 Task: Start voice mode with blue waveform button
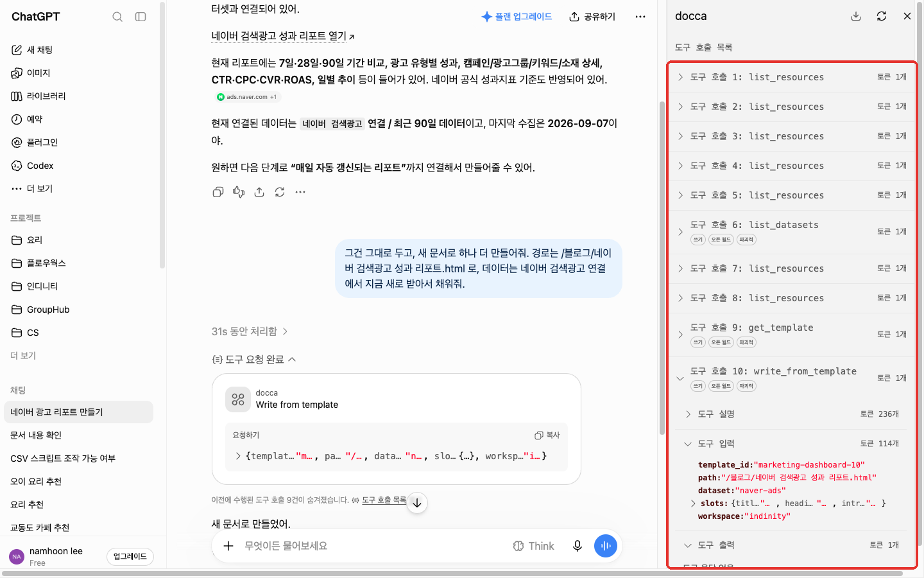point(606,546)
